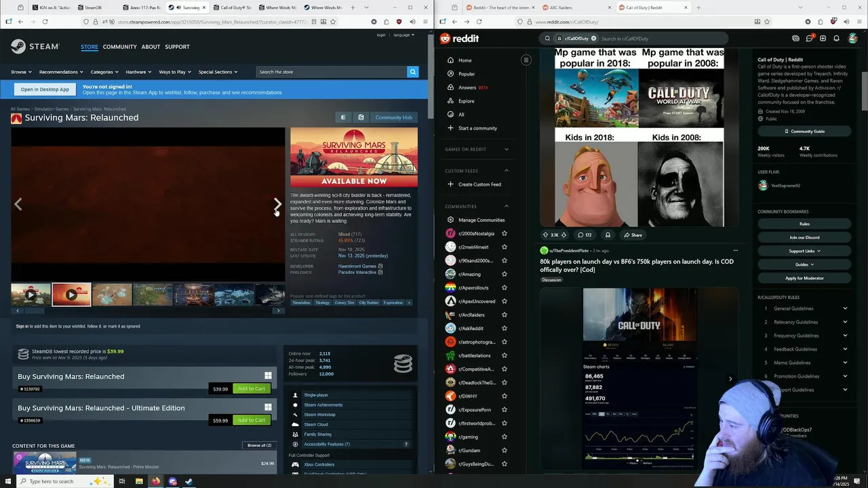
Task: Favorite r/AskReddit with its star
Action: (x=504, y=328)
